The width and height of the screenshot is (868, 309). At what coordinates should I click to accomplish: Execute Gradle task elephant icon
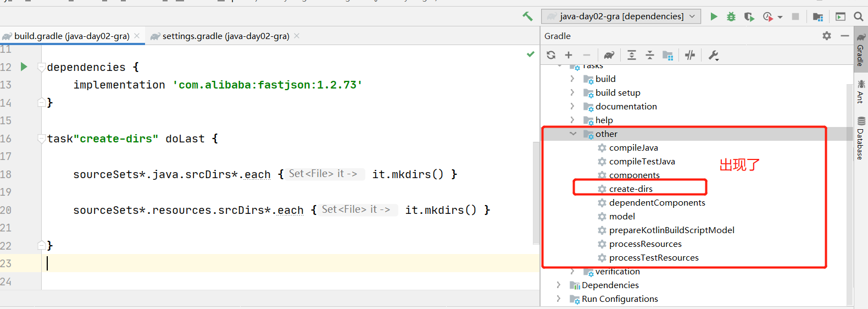[609, 55]
